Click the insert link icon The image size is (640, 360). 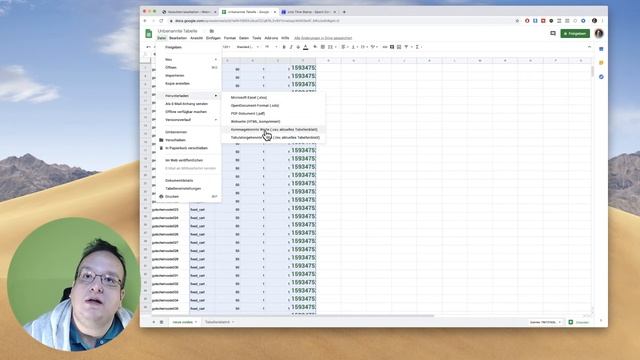click(384, 47)
